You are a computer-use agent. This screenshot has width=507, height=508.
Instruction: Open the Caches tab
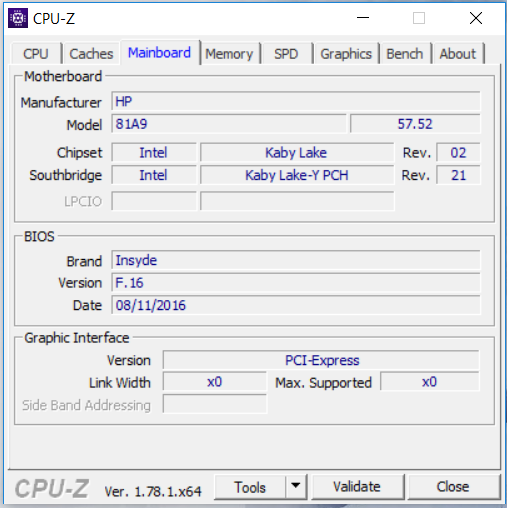[x=91, y=54]
